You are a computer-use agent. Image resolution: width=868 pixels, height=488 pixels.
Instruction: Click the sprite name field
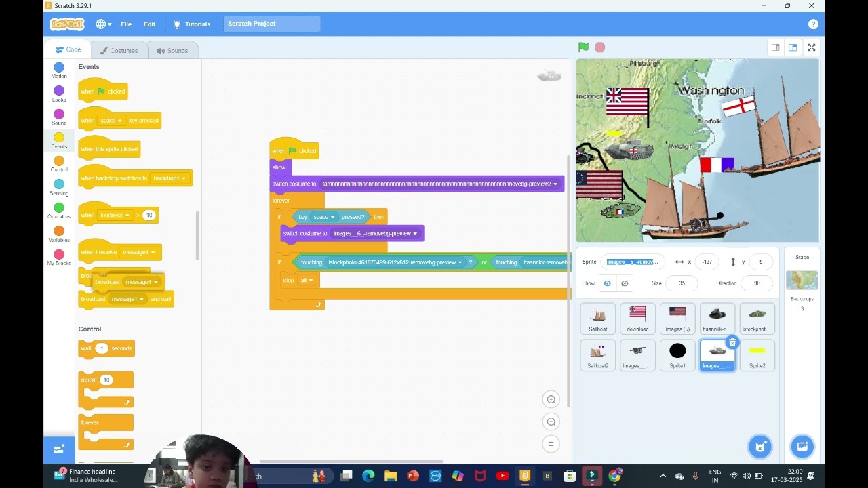pos(632,262)
